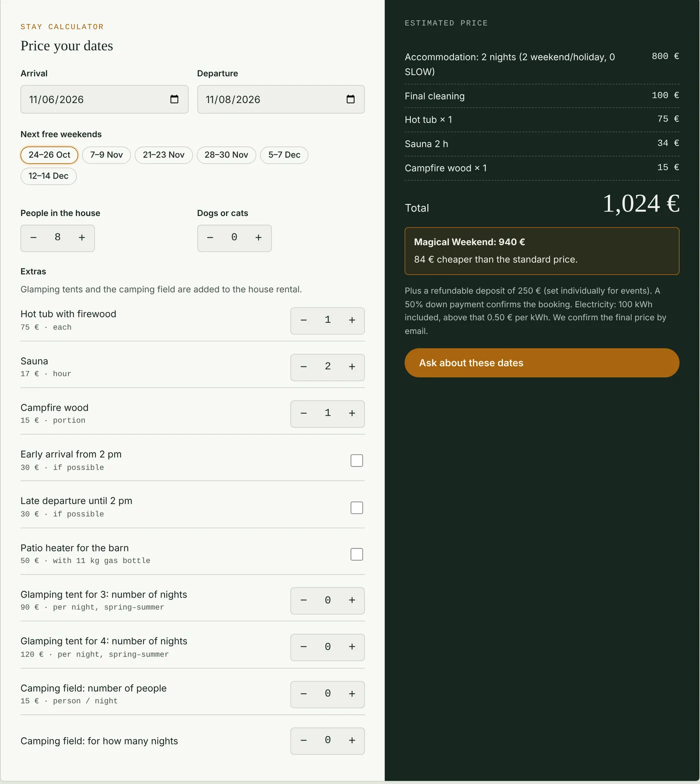Increase Camping field number of nights
The image size is (700, 784).
(x=352, y=740)
